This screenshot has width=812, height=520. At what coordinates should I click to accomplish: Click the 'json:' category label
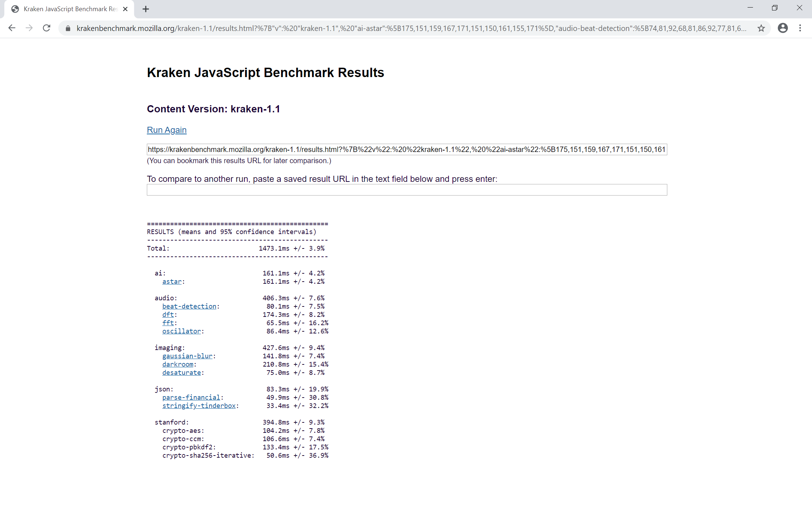coord(164,389)
